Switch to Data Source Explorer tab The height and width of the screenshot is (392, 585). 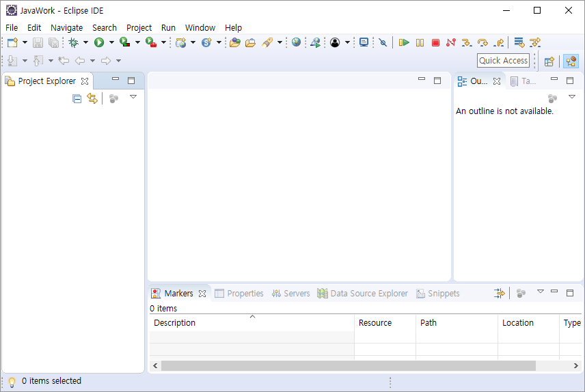point(362,294)
